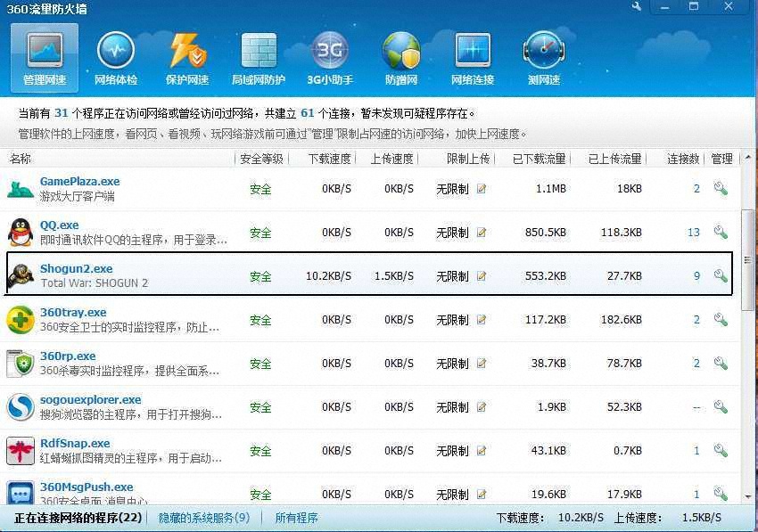Edit upload limit for 360rp.exe
The image size is (758, 532).
coord(482,364)
